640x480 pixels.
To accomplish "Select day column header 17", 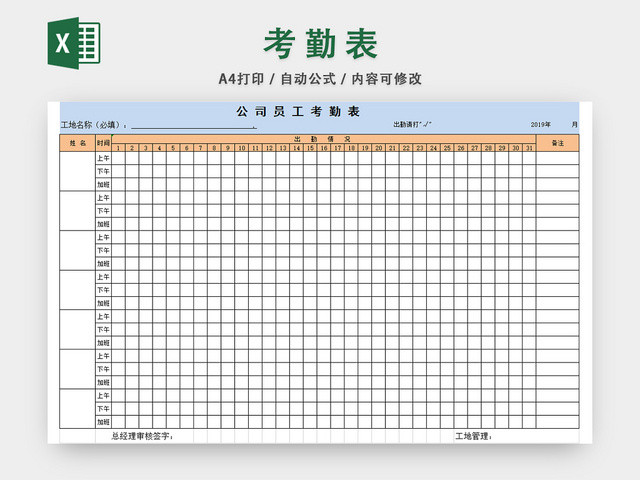I will (338, 148).
